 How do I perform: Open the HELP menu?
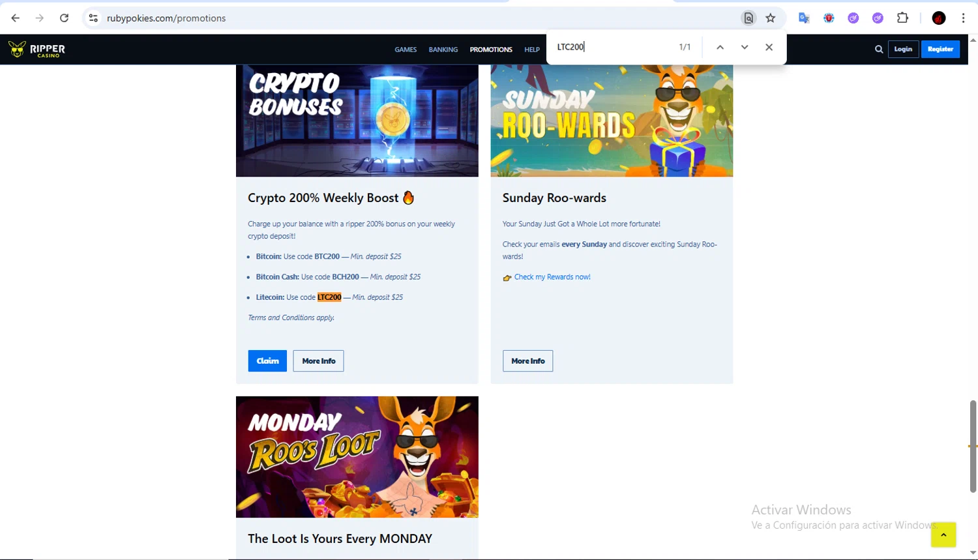[532, 50]
